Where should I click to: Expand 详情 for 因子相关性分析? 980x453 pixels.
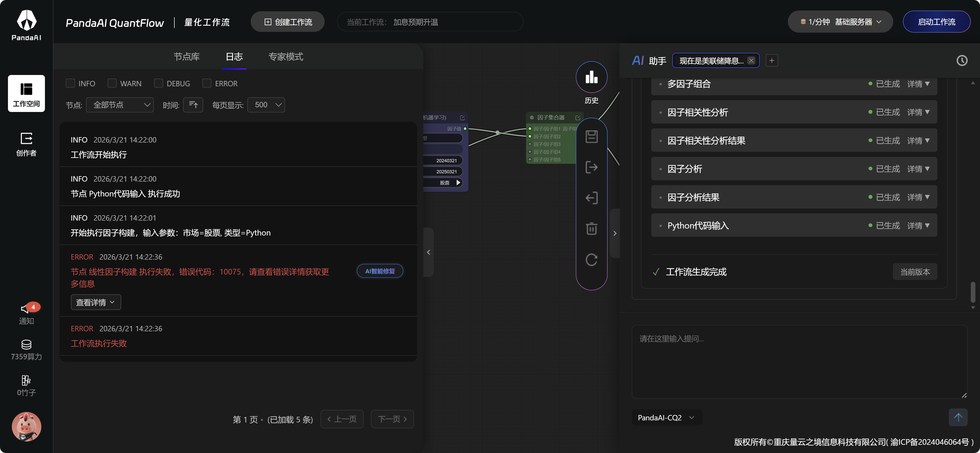coord(918,112)
